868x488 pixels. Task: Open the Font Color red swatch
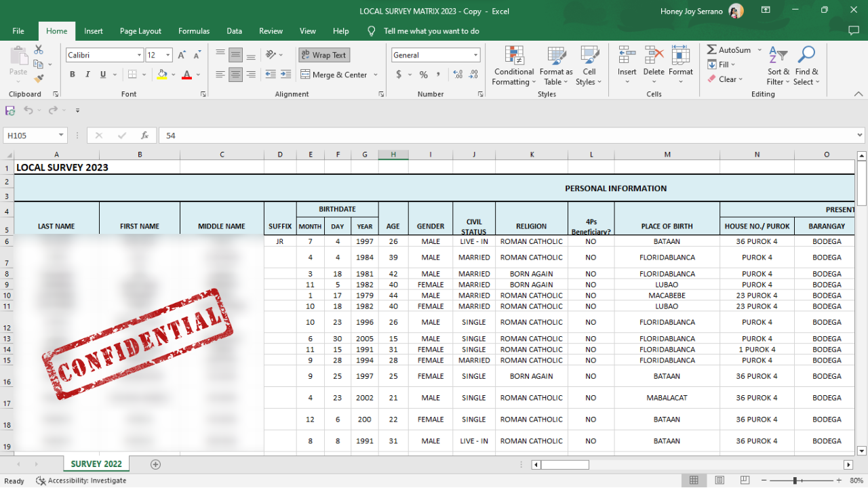[186, 75]
